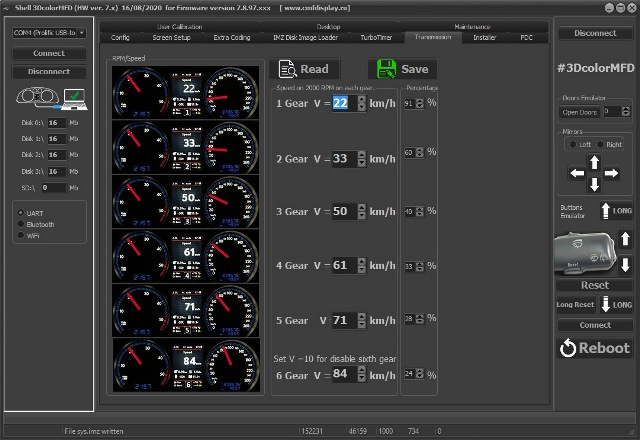The image size is (640, 440).
Task: Click the Save button
Action: [402, 69]
